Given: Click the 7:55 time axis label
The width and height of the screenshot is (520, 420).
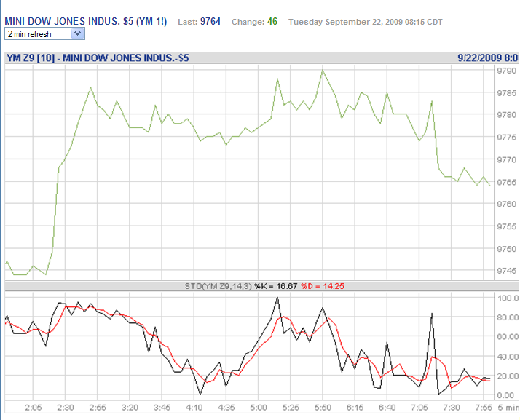Looking at the screenshot, I should tap(484, 408).
